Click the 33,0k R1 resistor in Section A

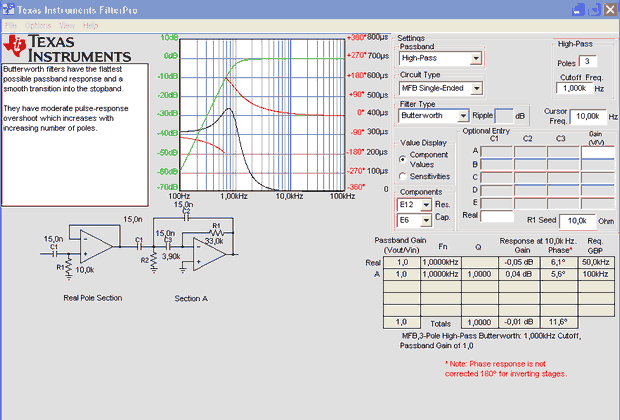tap(217, 233)
